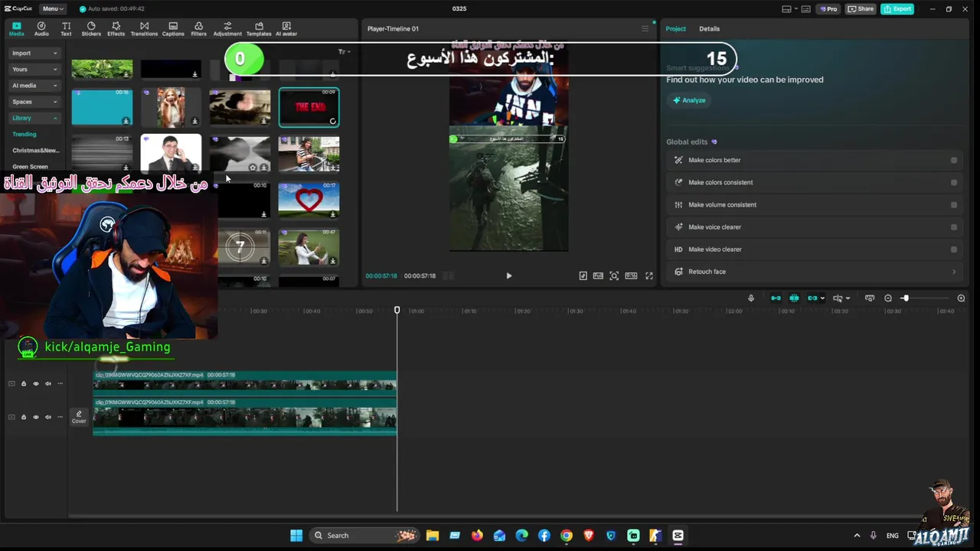980x551 pixels.
Task: Click the Analyze button
Action: pos(689,100)
